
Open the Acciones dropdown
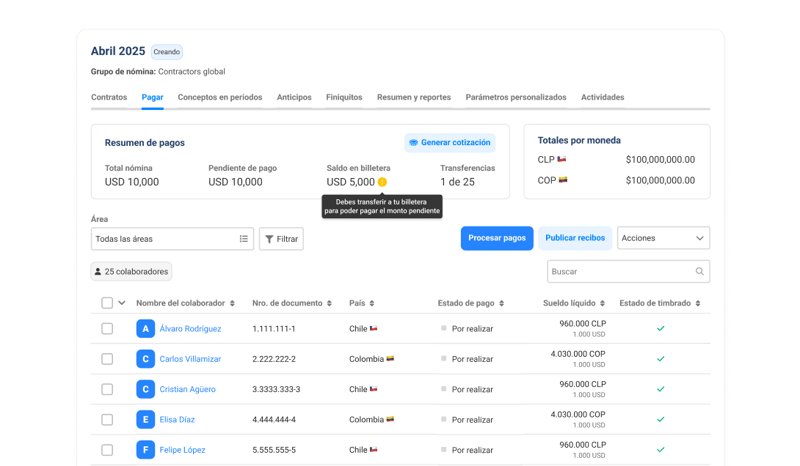(663, 238)
